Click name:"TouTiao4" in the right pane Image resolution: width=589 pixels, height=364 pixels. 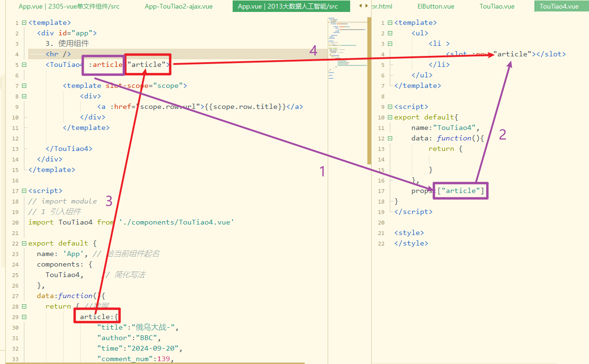click(445, 128)
